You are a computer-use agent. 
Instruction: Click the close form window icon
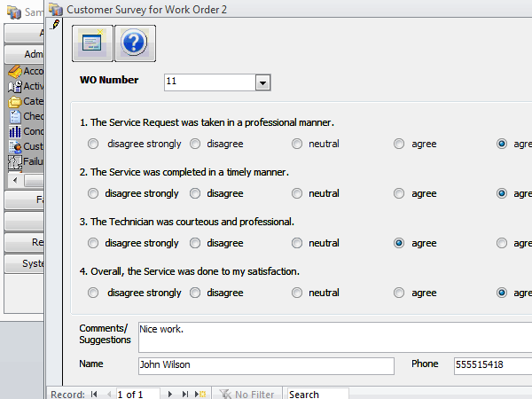coord(92,43)
